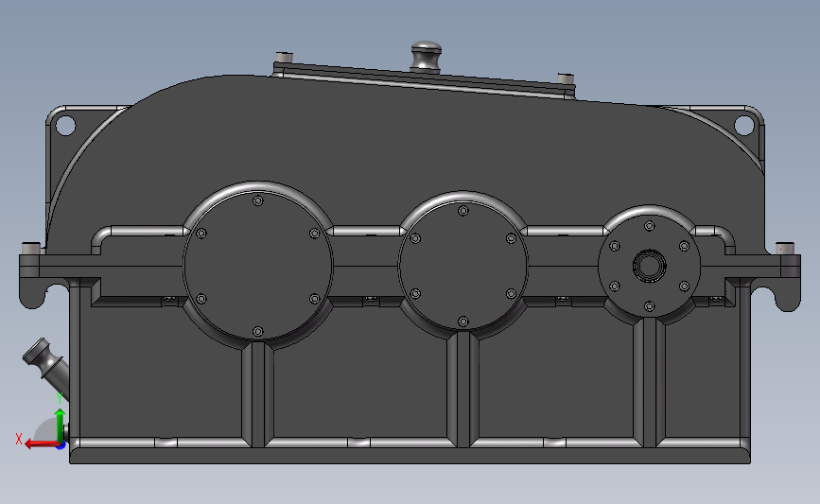Pick the top bolt of the largest bearing cover
This screenshot has height=504, width=820.
pos(258,200)
